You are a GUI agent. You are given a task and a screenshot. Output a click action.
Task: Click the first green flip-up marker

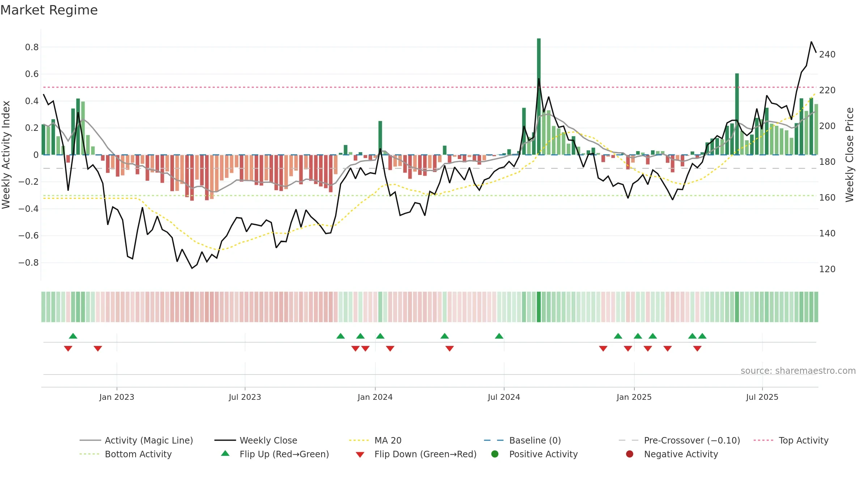73,336
